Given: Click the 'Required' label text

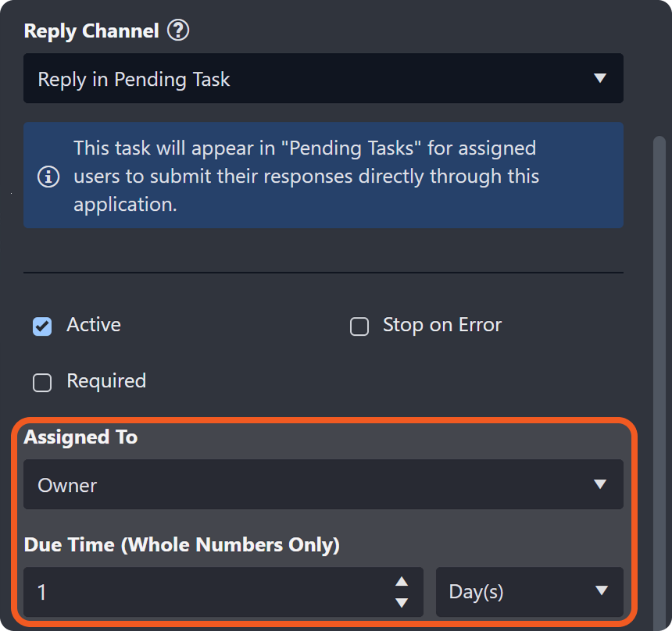Looking at the screenshot, I should (106, 381).
